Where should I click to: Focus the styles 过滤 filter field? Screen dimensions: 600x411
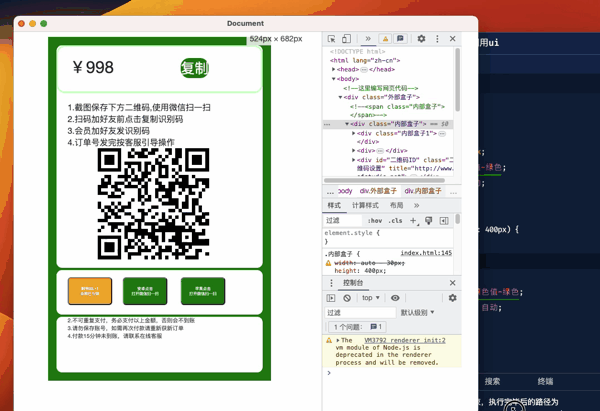point(343,220)
